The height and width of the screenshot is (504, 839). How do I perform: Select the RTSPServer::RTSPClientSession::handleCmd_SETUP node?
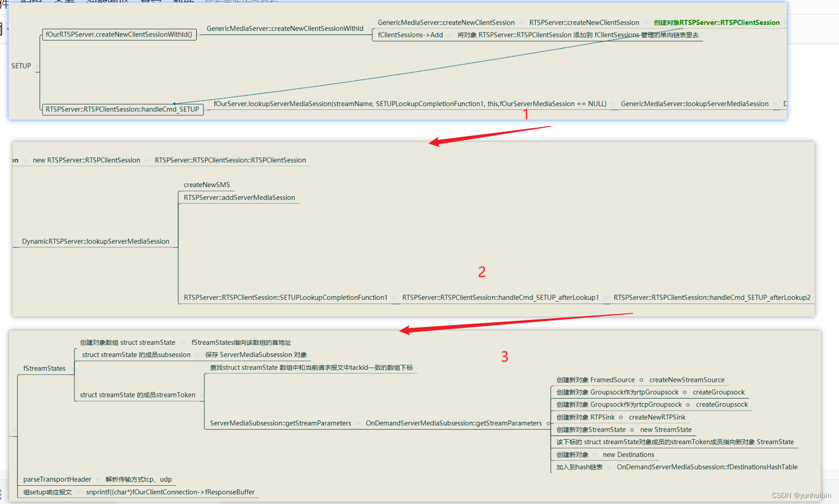(122, 110)
